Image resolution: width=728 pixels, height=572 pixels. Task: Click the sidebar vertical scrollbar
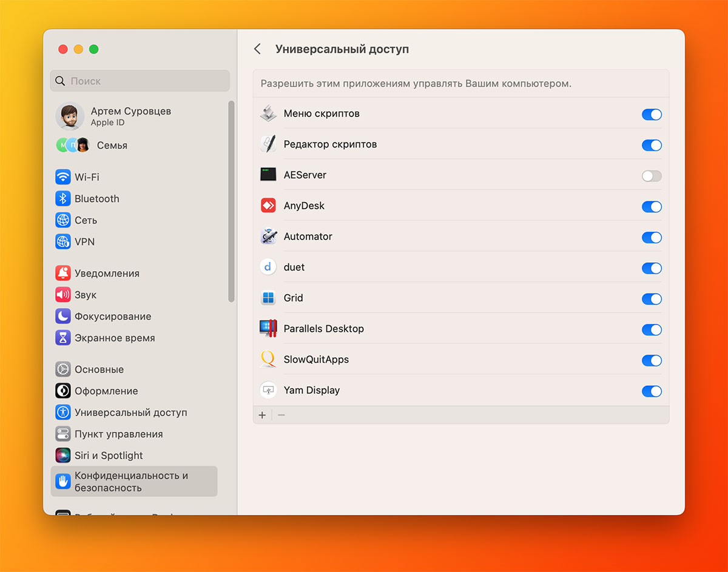tap(231, 200)
